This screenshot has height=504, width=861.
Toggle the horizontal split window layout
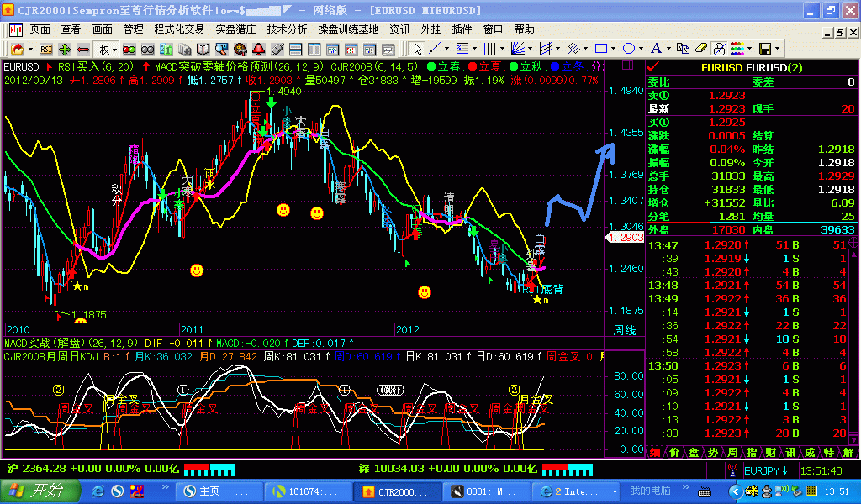point(296,49)
